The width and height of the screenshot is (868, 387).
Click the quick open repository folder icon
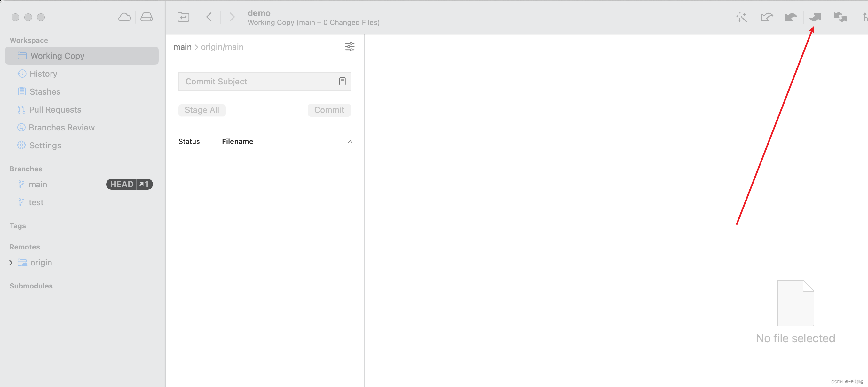(x=183, y=17)
